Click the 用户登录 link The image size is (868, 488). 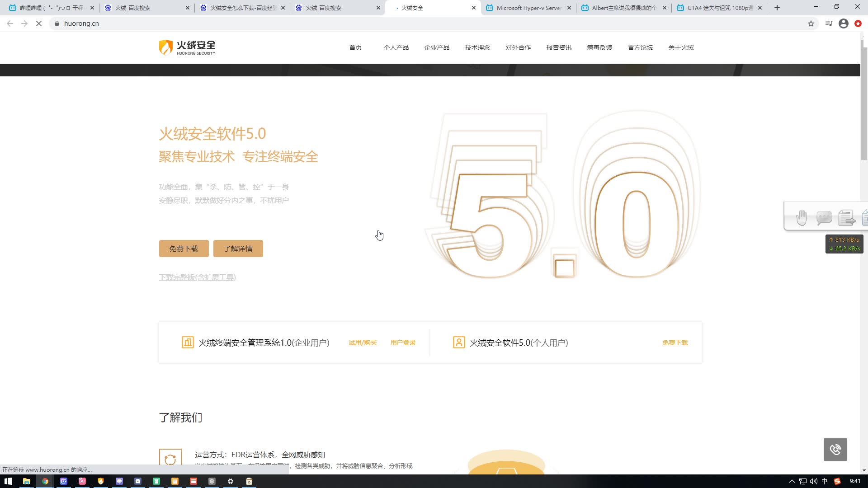(x=403, y=343)
